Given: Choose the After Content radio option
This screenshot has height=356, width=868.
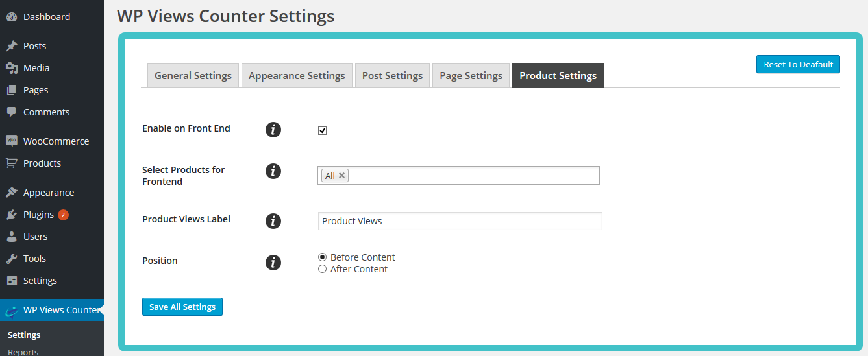Looking at the screenshot, I should pos(323,269).
